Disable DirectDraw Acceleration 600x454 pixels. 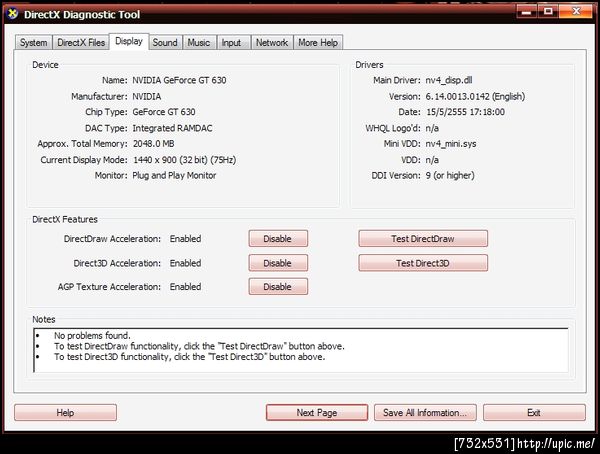(278, 238)
